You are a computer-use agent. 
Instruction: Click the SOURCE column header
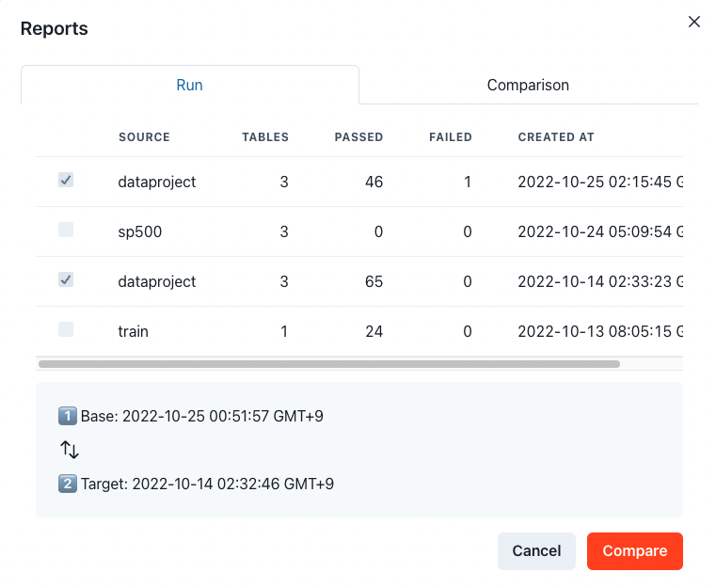144,137
